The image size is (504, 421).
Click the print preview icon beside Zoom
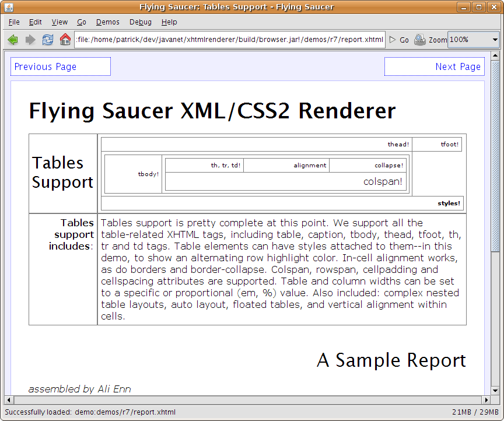click(x=420, y=40)
